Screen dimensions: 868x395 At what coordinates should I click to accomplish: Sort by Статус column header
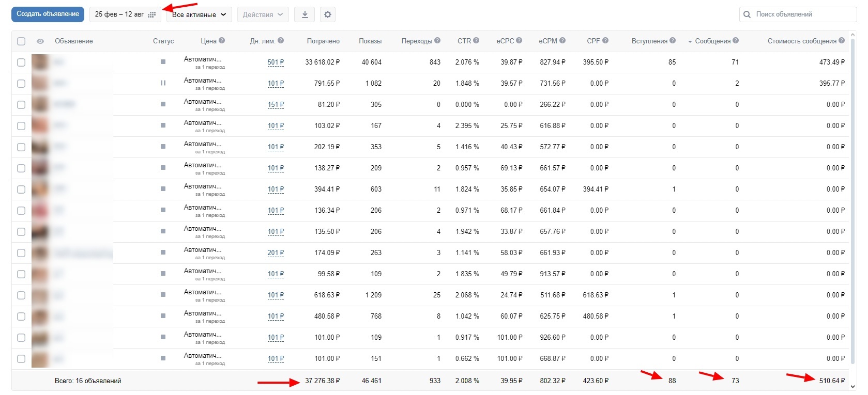tap(163, 41)
